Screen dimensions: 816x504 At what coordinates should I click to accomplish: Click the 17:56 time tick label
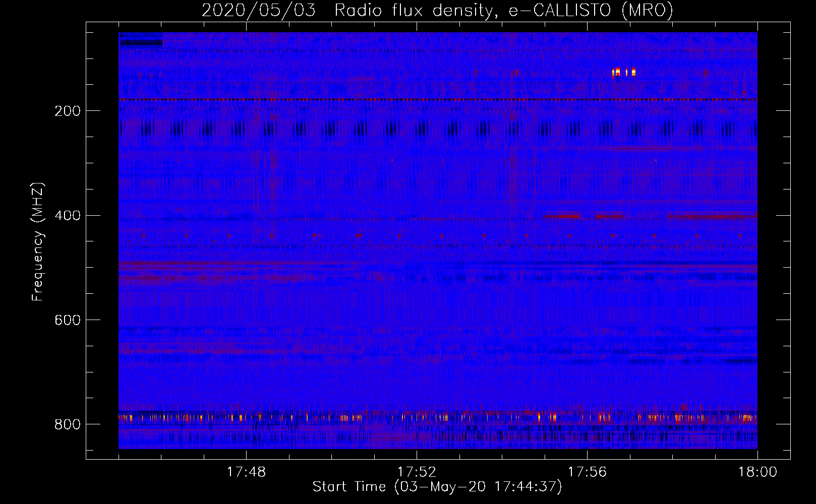[x=587, y=472]
